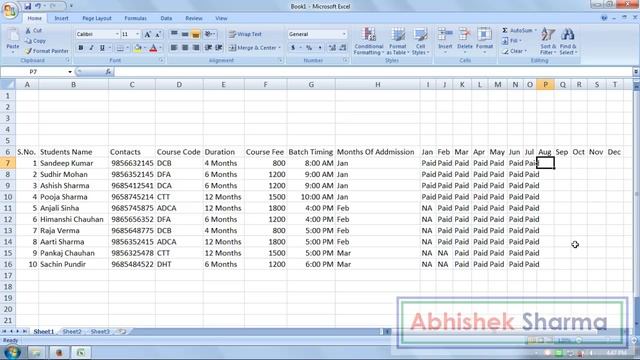Switch to the Review tab

[x=194, y=18]
